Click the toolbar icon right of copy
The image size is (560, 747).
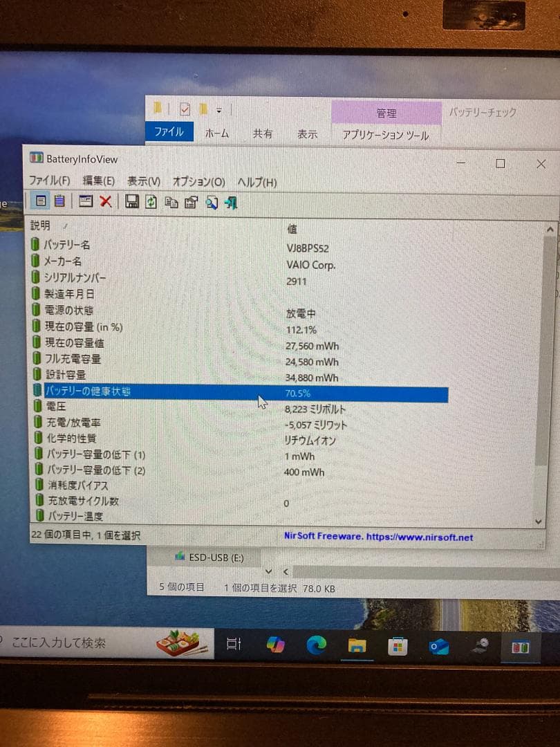[x=191, y=203]
